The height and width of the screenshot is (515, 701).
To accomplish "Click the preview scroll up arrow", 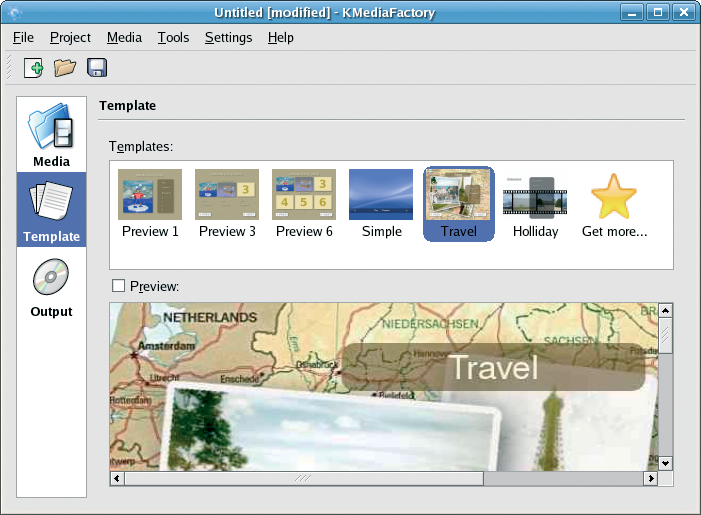I will [665, 310].
